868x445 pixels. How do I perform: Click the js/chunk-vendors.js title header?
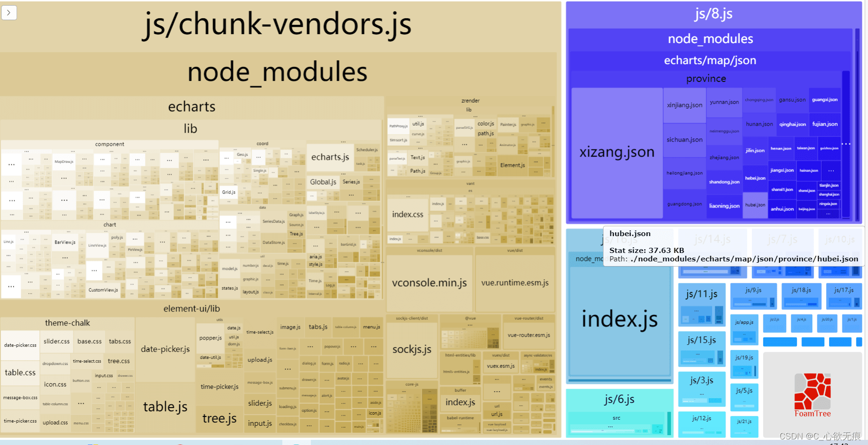tap(277, 24)
